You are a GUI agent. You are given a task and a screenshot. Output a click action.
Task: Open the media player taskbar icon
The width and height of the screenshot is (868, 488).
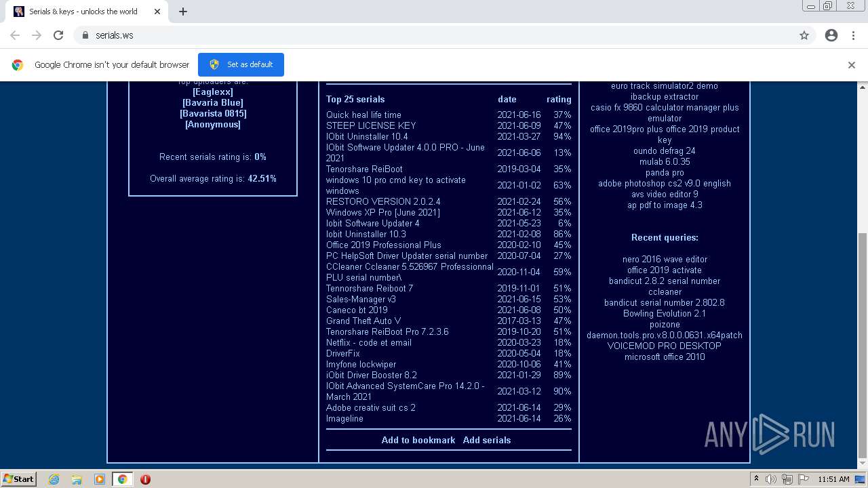100,479
